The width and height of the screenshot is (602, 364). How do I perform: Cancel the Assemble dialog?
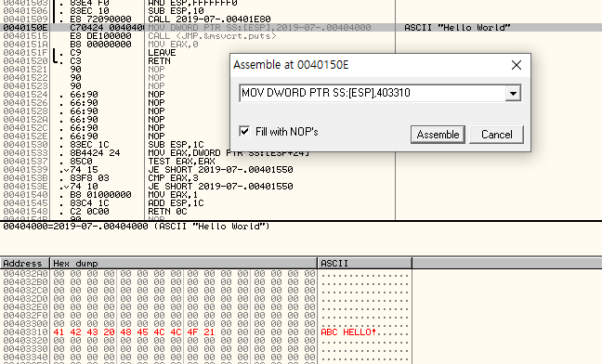pos(496,135)
